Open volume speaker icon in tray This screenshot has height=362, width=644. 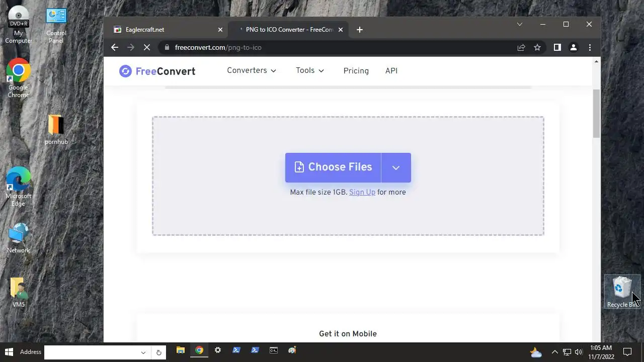click(x=579, y=352)
